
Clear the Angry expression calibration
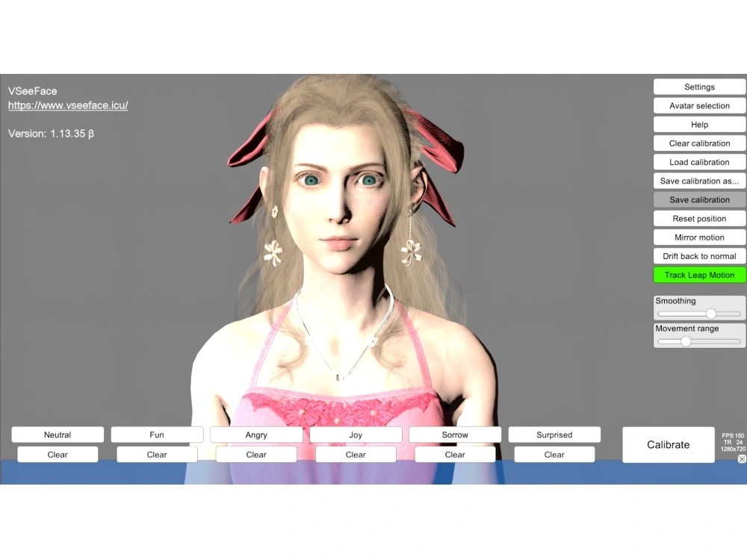(256, 455)
